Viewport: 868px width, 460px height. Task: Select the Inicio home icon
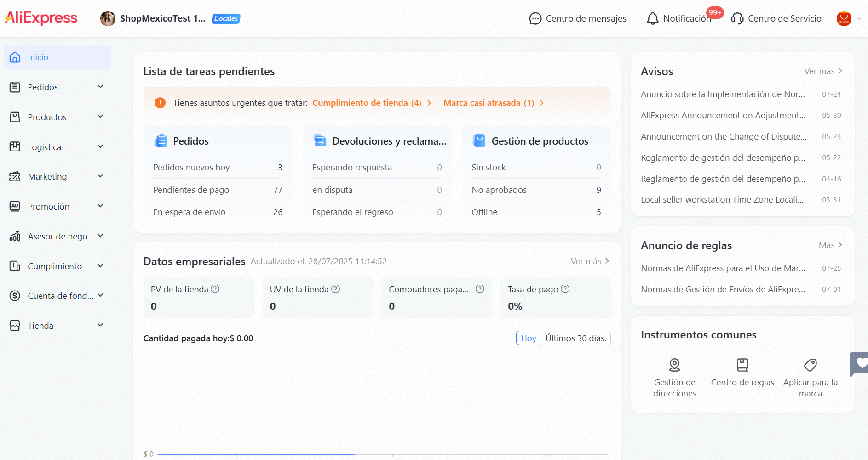[15, 57]
